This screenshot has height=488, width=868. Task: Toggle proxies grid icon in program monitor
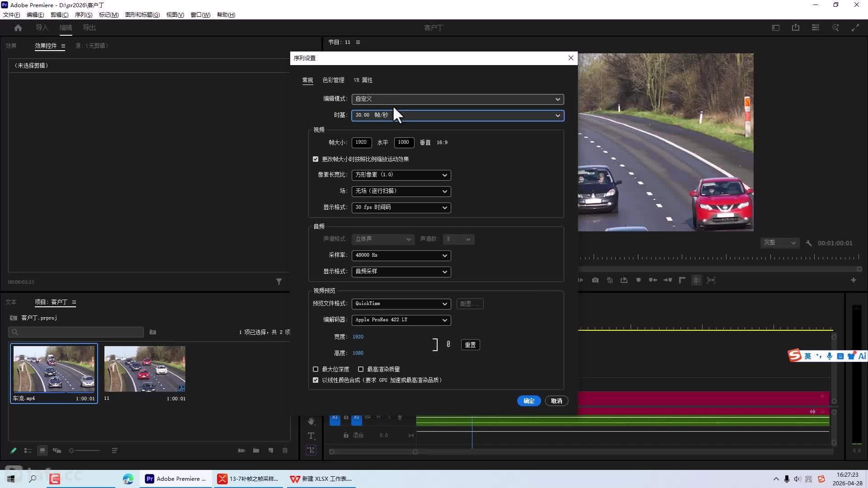(697, 280)
